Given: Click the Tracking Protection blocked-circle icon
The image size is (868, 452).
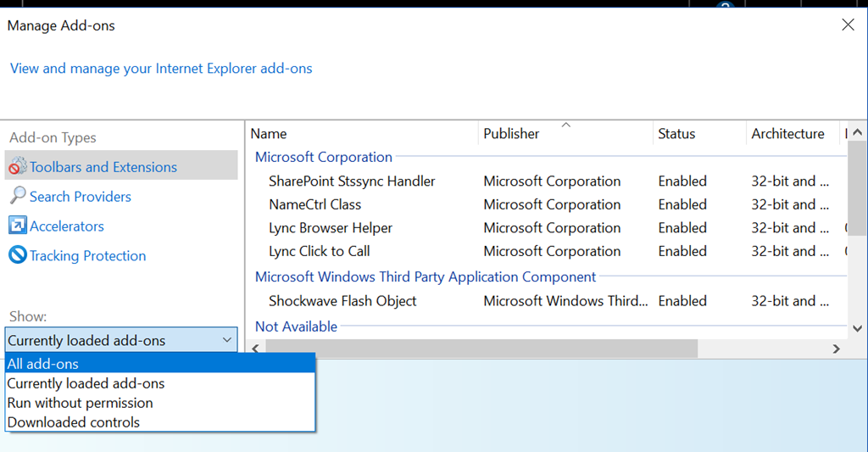Looking at the screenshot, I should pyautogui.click(x=18, y=254).
